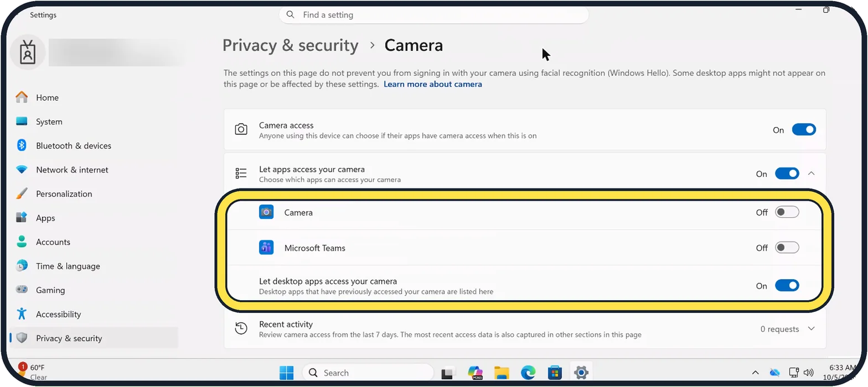868x387 pixels.
Task: Open the weather widget showing 60°F
Action: [x=33, y=373]
